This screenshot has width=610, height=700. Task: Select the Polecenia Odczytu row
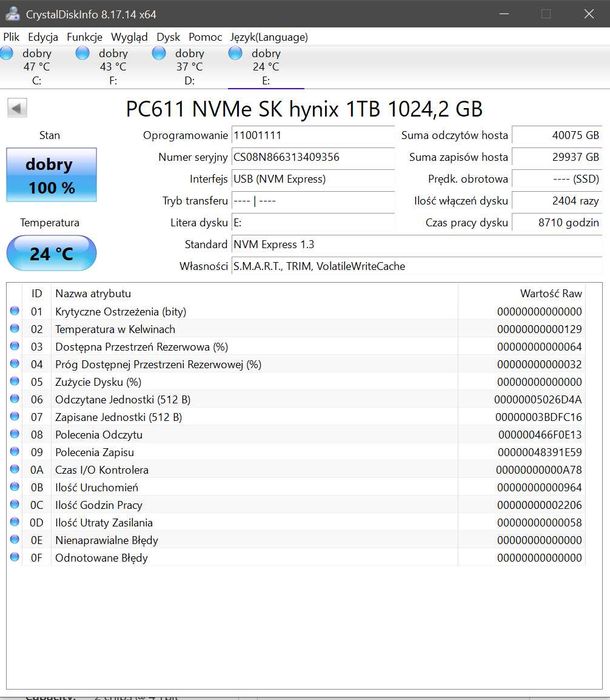pos(296,435)
